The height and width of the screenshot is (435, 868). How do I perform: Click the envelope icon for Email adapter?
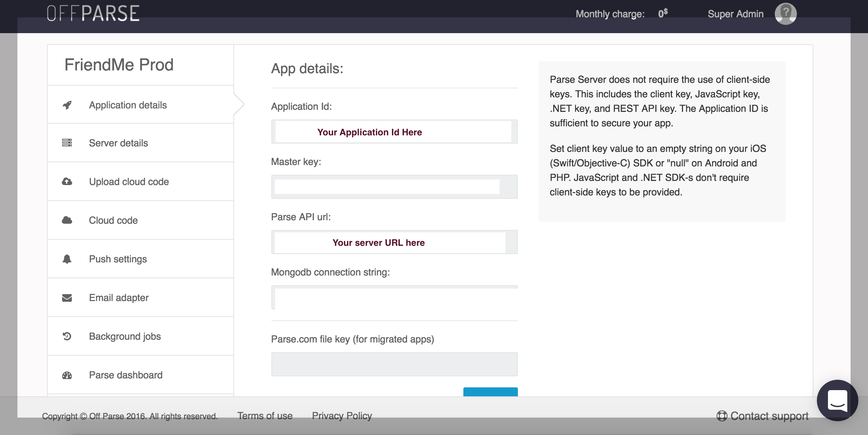[x=67, y=298]
